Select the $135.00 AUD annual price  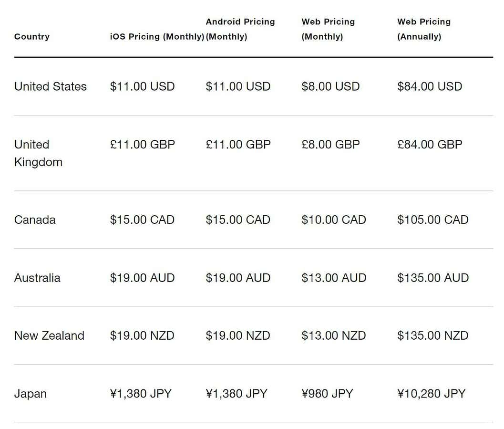433,278
